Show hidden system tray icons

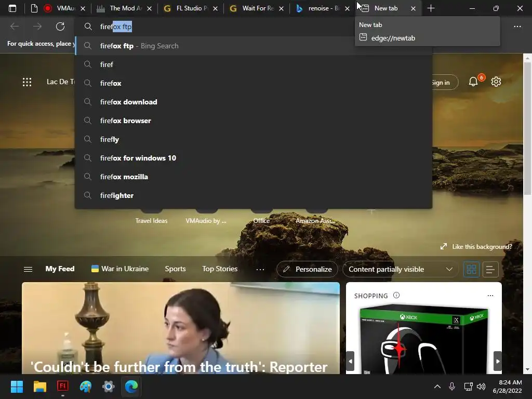click(437, 387)
